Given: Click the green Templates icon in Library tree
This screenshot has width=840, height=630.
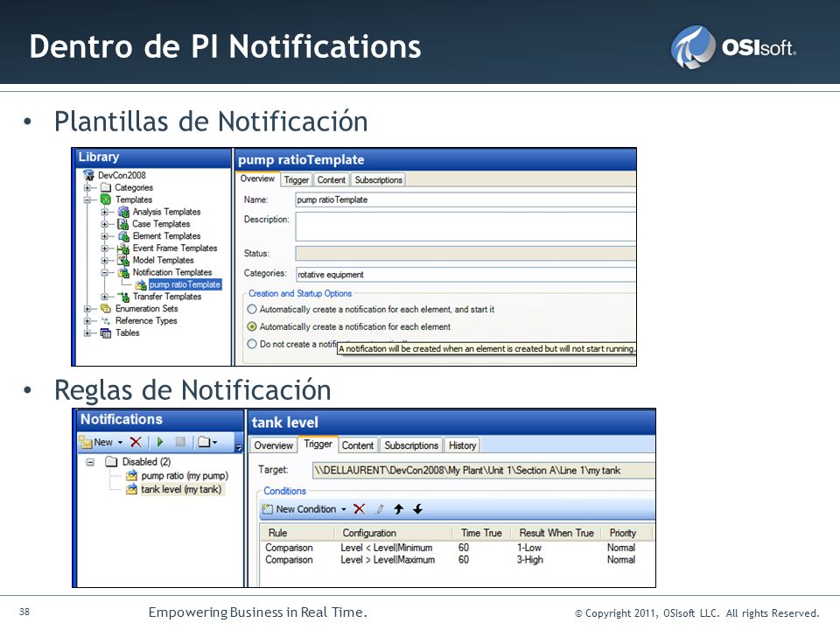Looking at the screenshot, I should tap(106, 199).
